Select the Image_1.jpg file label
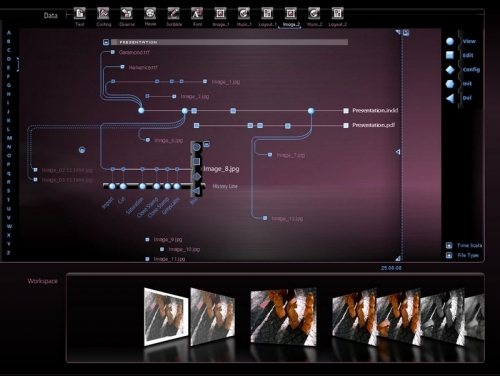Viewport: 500px width, 376px height. point(226,82)
